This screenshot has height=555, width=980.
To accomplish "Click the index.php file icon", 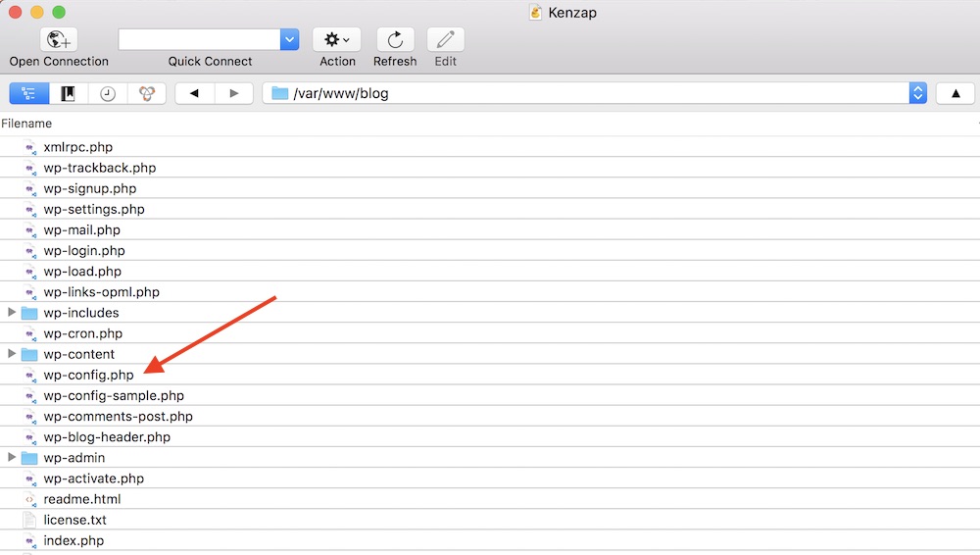I will pos(29,540).
